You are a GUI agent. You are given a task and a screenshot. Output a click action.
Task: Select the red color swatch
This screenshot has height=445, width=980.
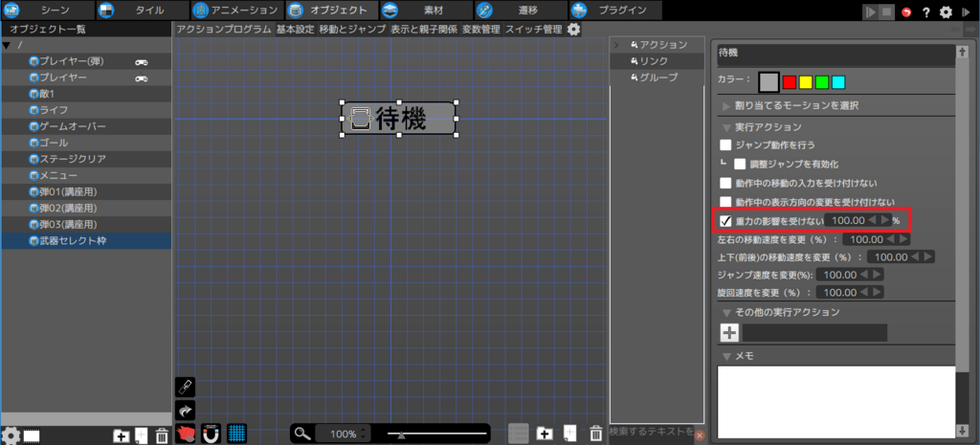[790, 82]
